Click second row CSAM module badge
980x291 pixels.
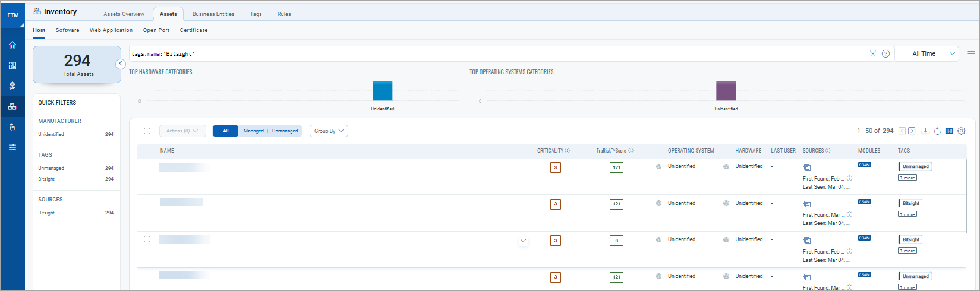pyautogui.click(x=864, y=202)
